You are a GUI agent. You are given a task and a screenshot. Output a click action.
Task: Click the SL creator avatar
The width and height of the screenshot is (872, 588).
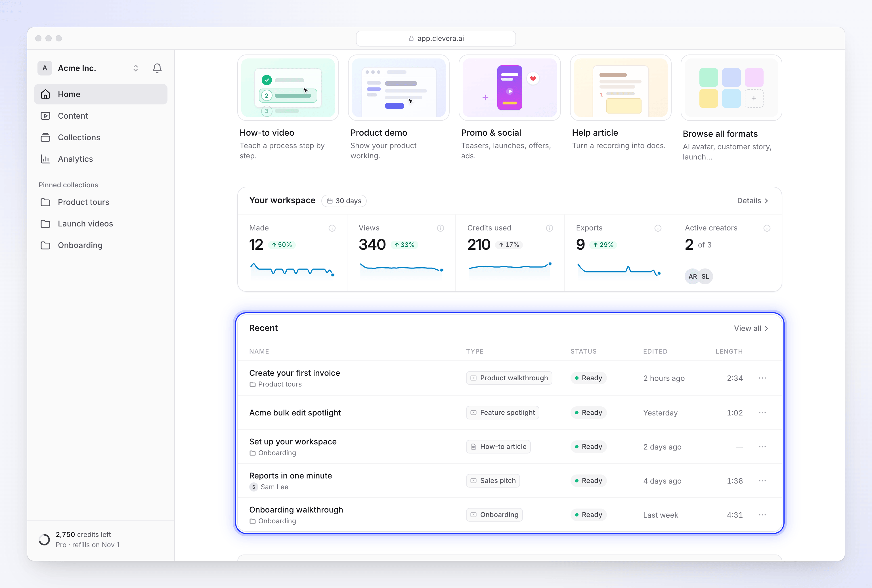[705, 277]
